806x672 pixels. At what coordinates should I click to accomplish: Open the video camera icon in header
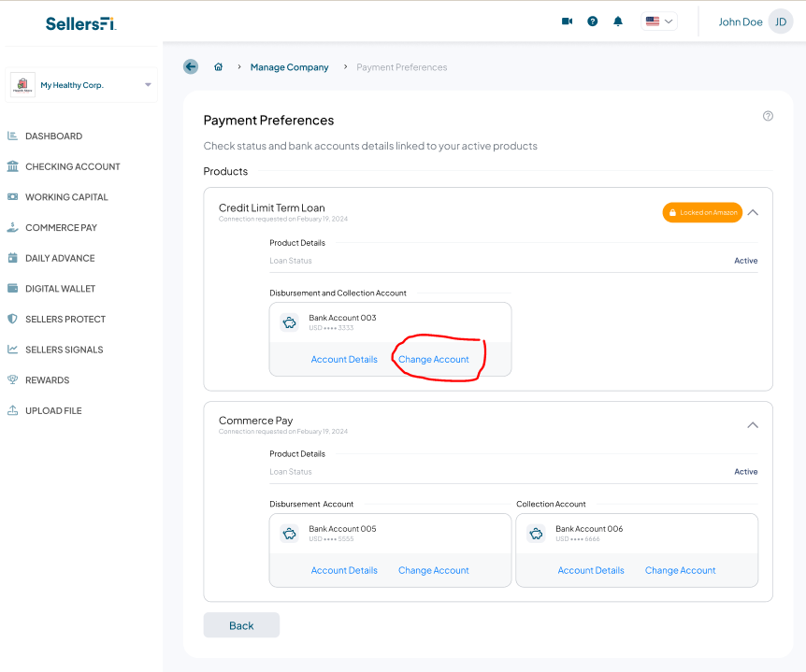(x=567, y=21)
